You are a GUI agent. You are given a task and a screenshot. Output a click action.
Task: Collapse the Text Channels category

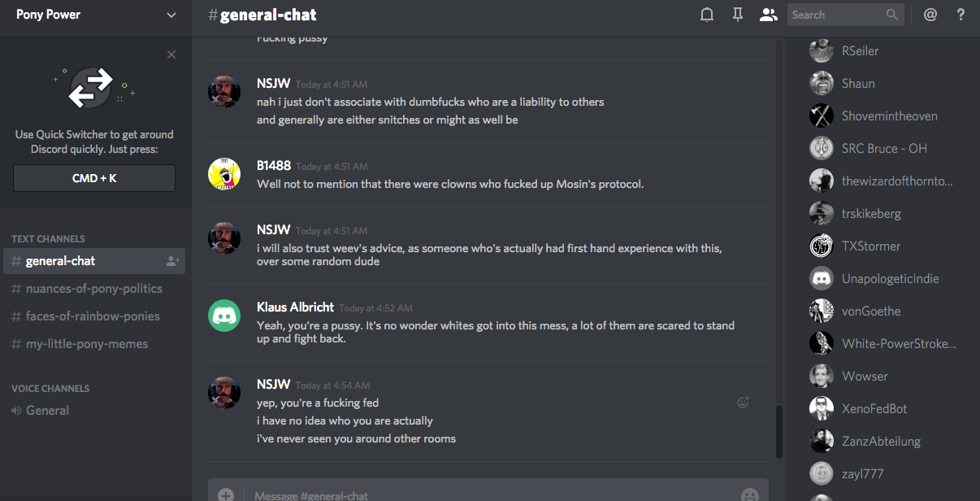click(x=48, y=239)
